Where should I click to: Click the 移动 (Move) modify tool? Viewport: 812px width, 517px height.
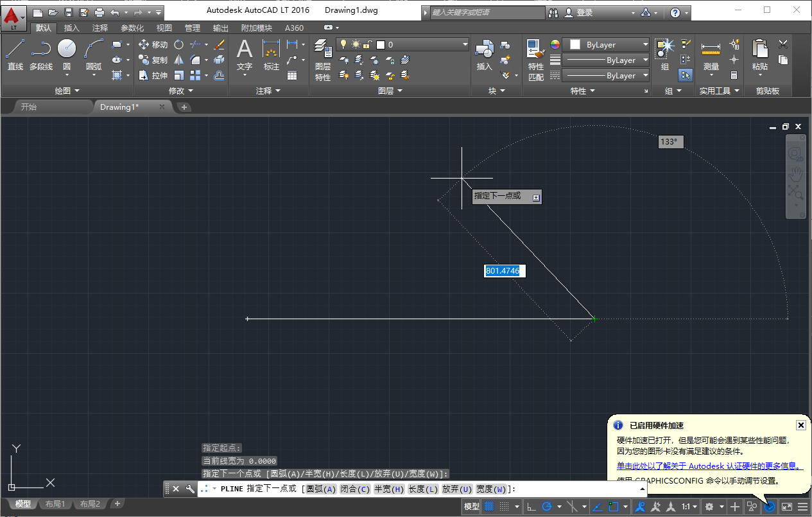coord(153,45)
